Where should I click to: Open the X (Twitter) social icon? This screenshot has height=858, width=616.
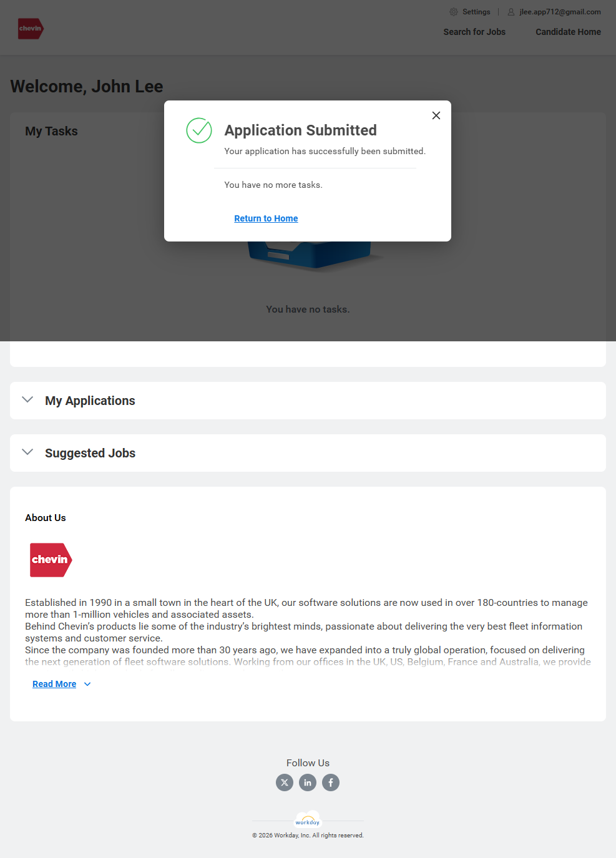tap(285, 782)
